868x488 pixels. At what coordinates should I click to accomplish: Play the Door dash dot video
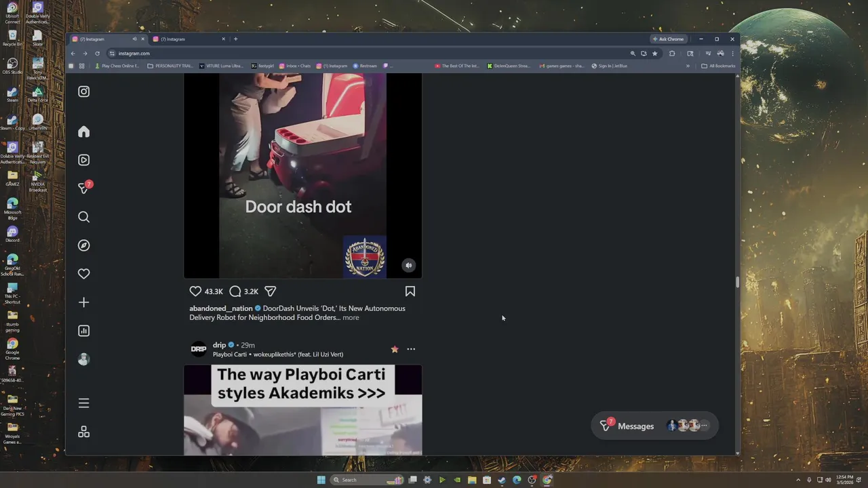302,176
